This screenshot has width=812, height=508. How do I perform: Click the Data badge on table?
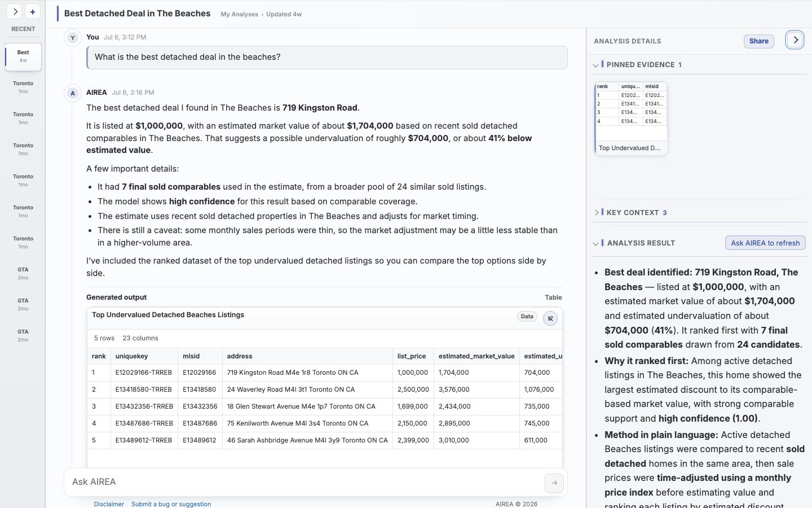pos(527,317)
